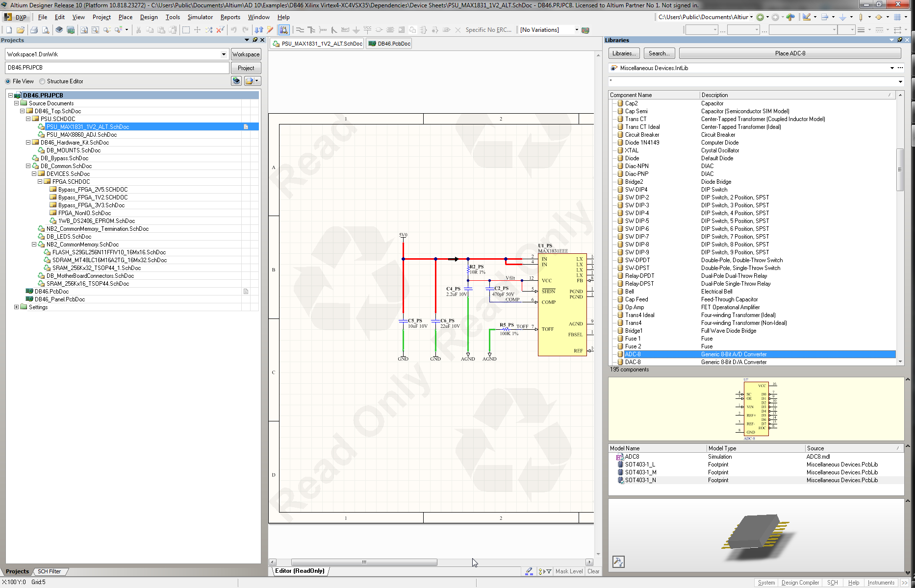
Task: Collapse the DB46_Hardware_Kit.SchDoc node
Action: point(28,143)
